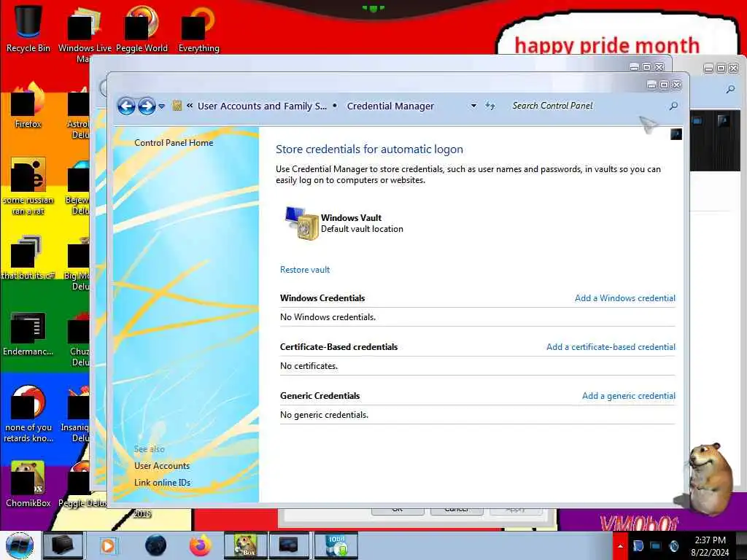Click the black box taskbar button next to Start
Screen dimensions: 747x560
coord(63,545)
